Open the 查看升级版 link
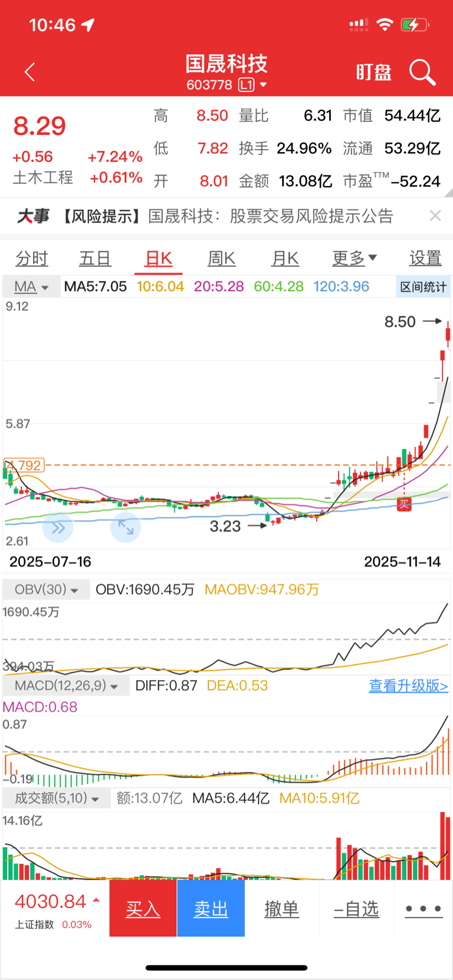This screenshot has width=453, height=980. 408,685
